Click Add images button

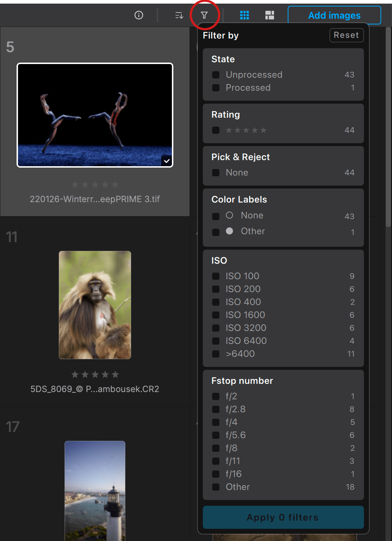coord(334,15)
